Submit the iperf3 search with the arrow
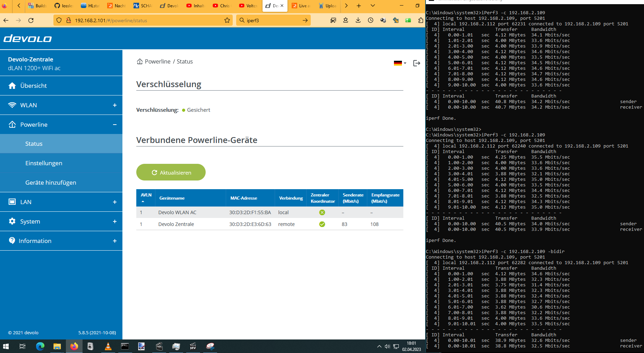 point(305,20)
